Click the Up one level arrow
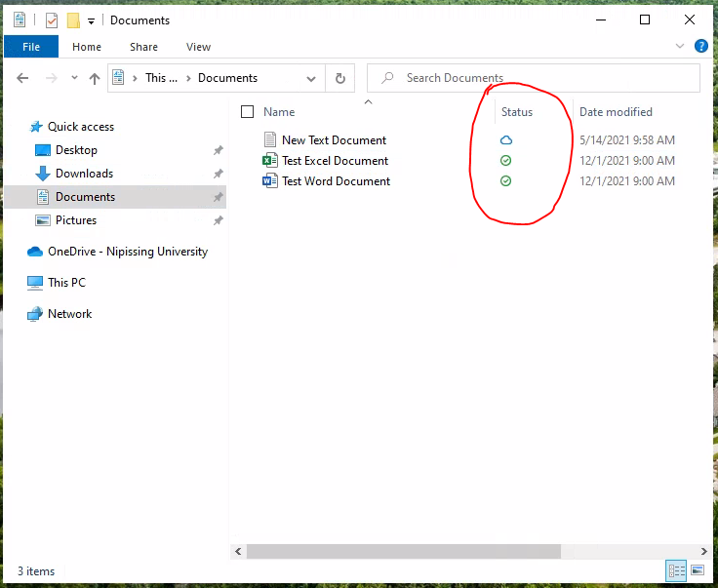 tap(95, 78)
